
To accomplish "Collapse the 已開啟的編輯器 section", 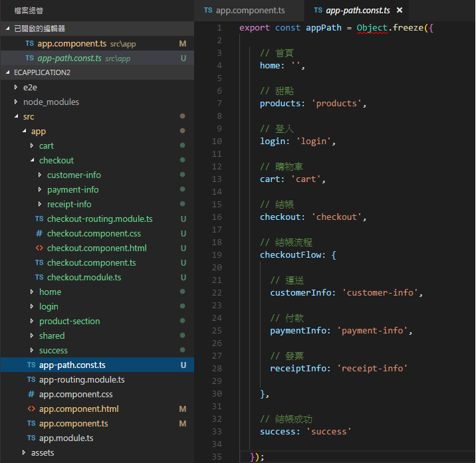I will (x=7, y=29).
